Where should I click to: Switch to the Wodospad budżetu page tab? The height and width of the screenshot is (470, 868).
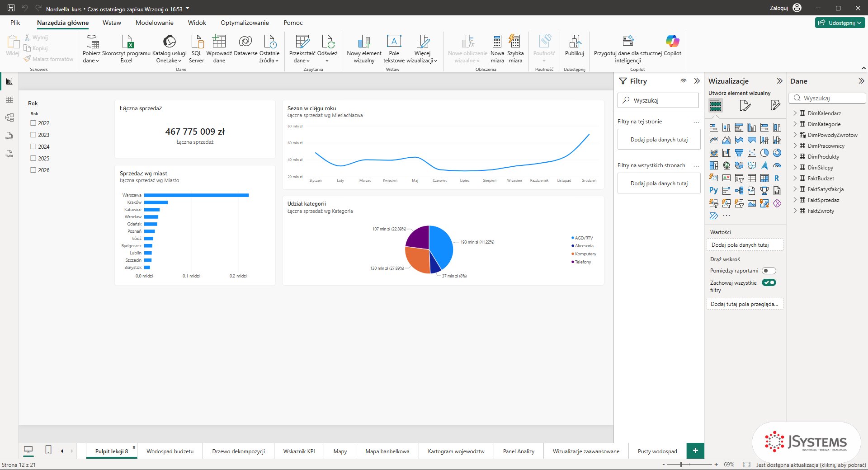coord(170,451)
